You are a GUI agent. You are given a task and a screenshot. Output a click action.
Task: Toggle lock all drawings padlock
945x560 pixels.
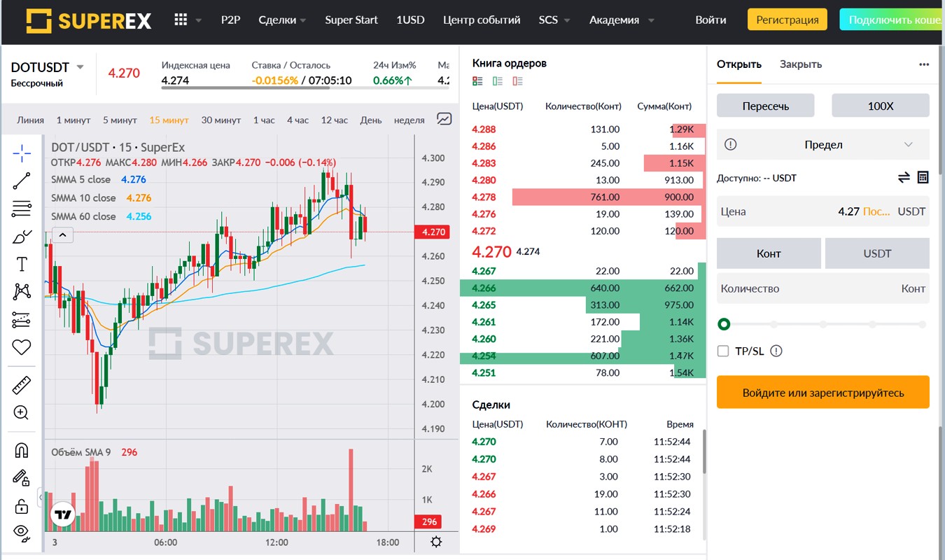22,506
